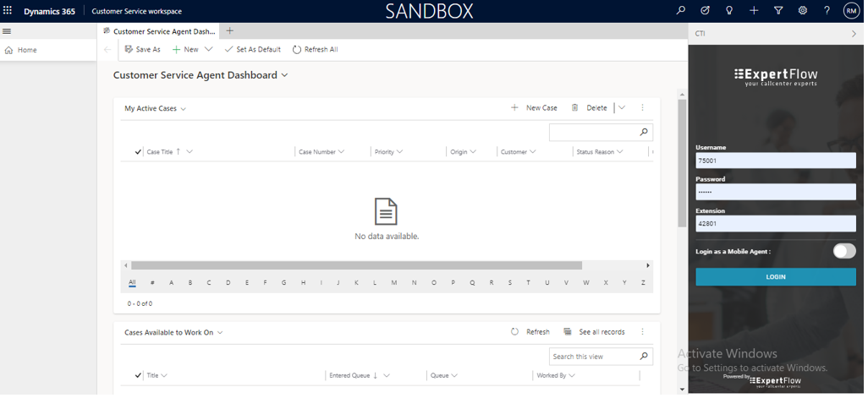Collapse the CTI panel with chevron
Image resolution: width=868 pixels, height=398 pixels.
(854, 34)
